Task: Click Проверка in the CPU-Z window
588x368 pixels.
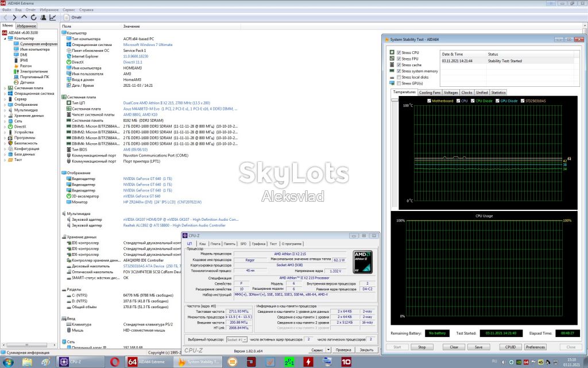Action: 343,350
